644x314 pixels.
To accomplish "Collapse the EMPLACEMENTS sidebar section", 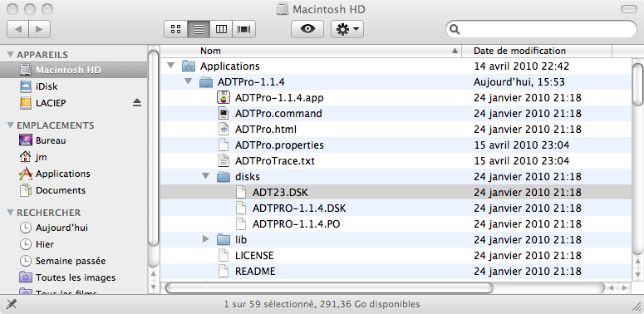I will click(11, 125).
